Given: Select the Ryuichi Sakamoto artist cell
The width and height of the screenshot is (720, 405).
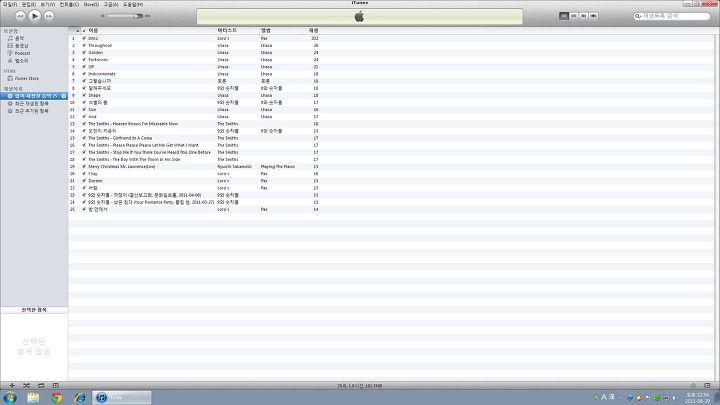Looking at the screenshot, I should click(x=234, y=167).
